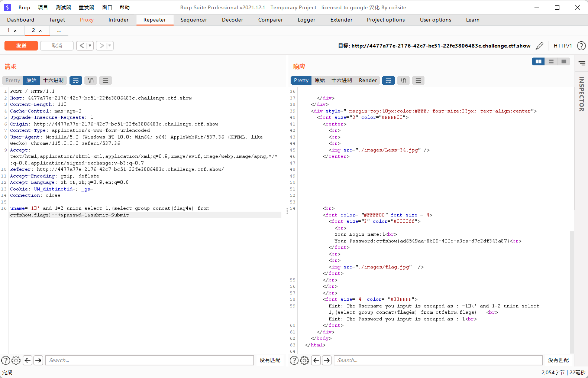Switch request view to 十六进制 (Hex)

pos(53,80)
